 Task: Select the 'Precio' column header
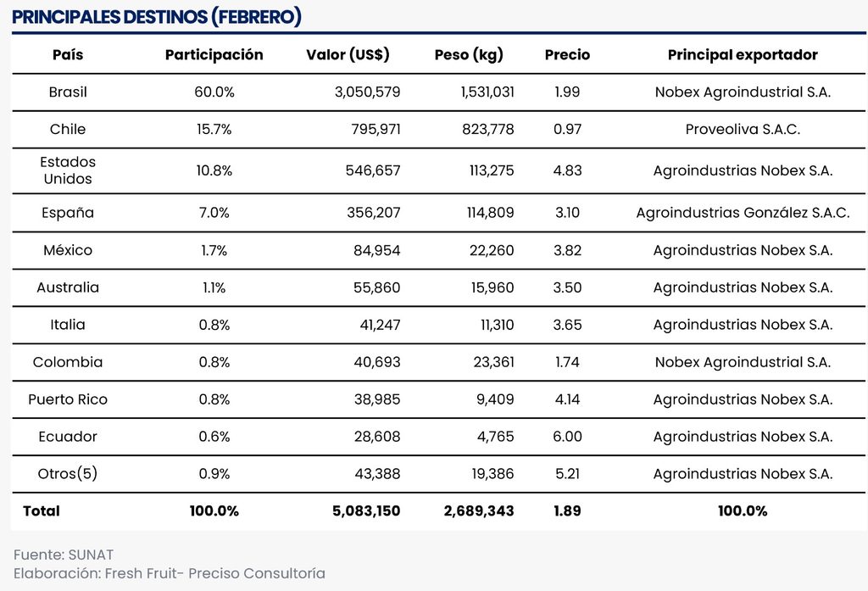tap(567, 55)
